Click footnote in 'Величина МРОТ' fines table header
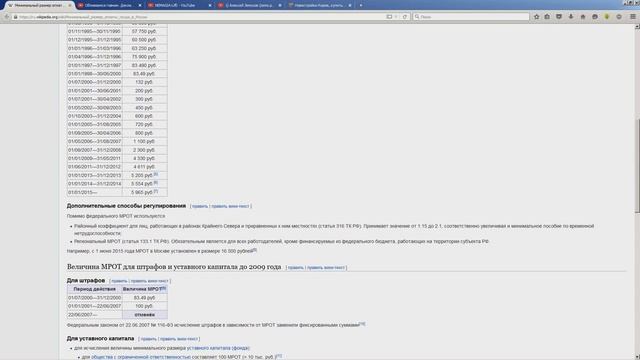This screenshot has height=360, width=640. click(164, 288)
